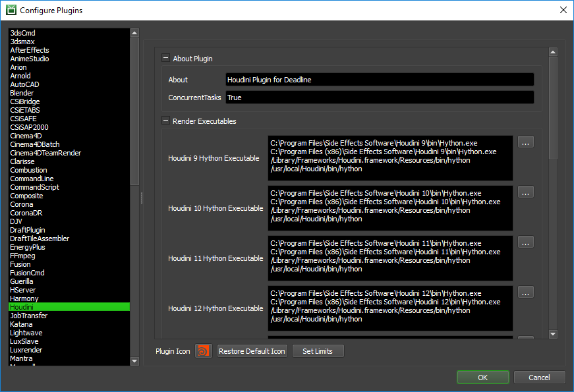Screen dimensions: 574x392
Task: Click settings panel scroll up arrow
Action: 553,52
